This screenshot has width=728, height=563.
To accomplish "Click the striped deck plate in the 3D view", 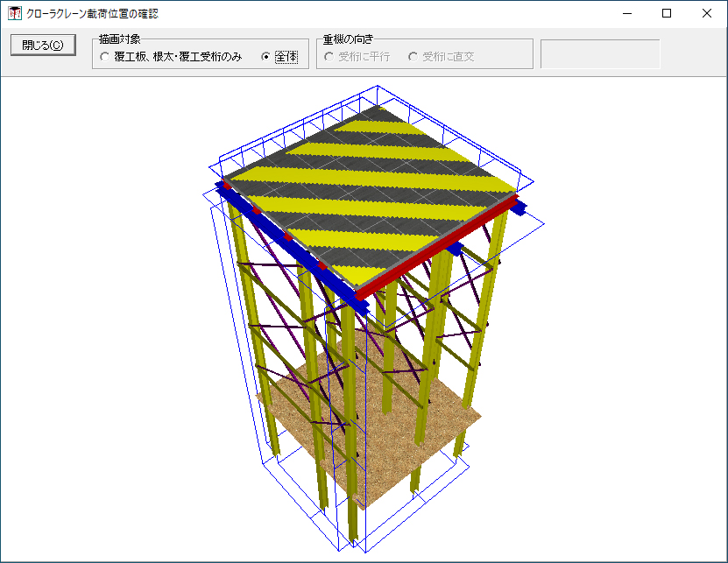I will point(371,195).
